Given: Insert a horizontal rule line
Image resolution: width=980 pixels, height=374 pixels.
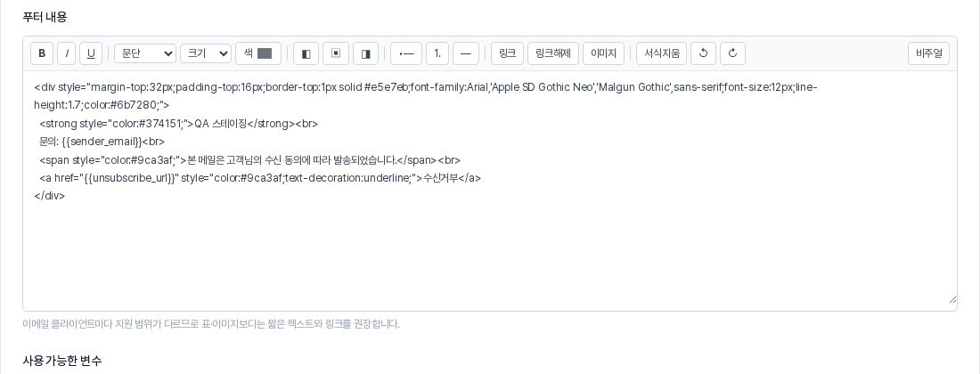Looking at the screenshot, I should coord(466,53).
